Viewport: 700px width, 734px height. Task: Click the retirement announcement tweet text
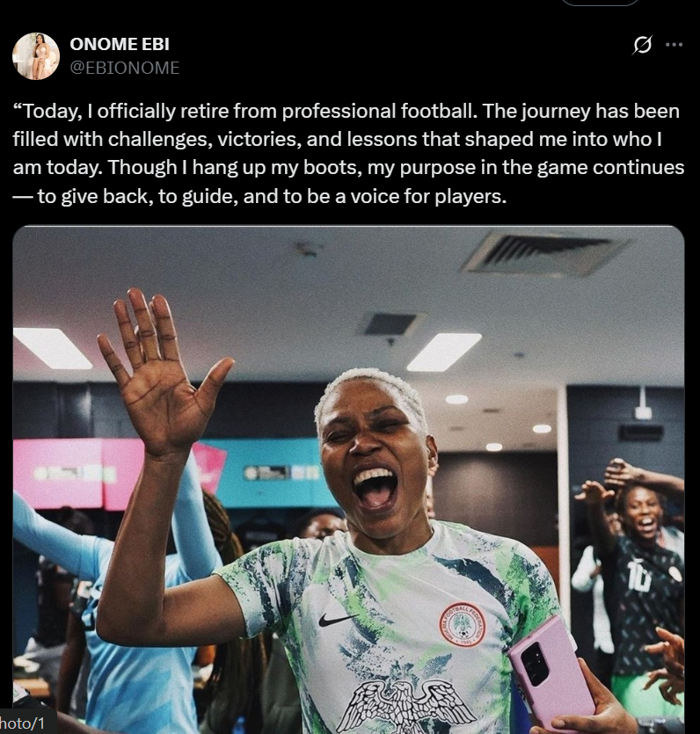coord(348,153)
